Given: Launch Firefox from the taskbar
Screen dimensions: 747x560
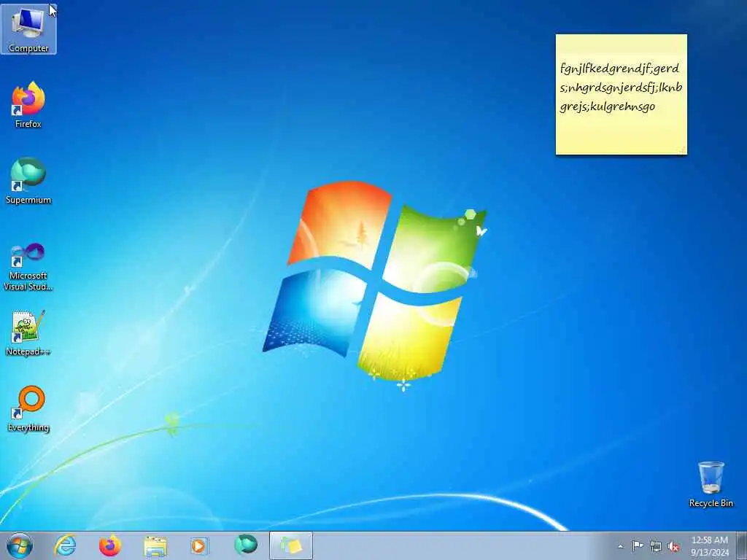Looking at the screenshot, I should 110,545.
